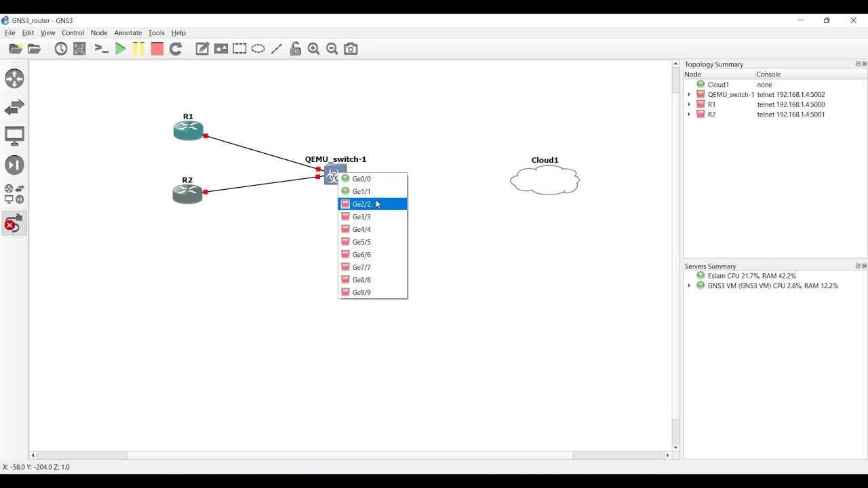Choose port Ge3/3 from the list
The width and height of the screenshot is (868, 488).
373,217
